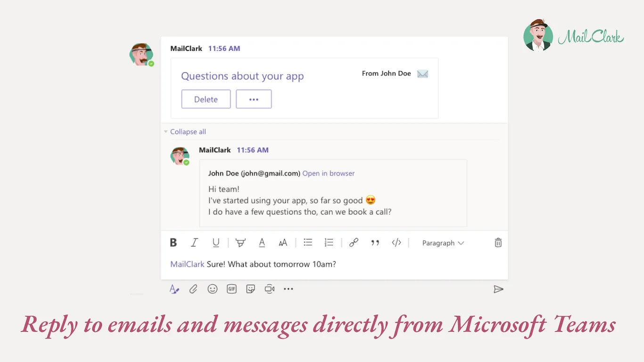Toggle underline formatting

coord(216,243)
